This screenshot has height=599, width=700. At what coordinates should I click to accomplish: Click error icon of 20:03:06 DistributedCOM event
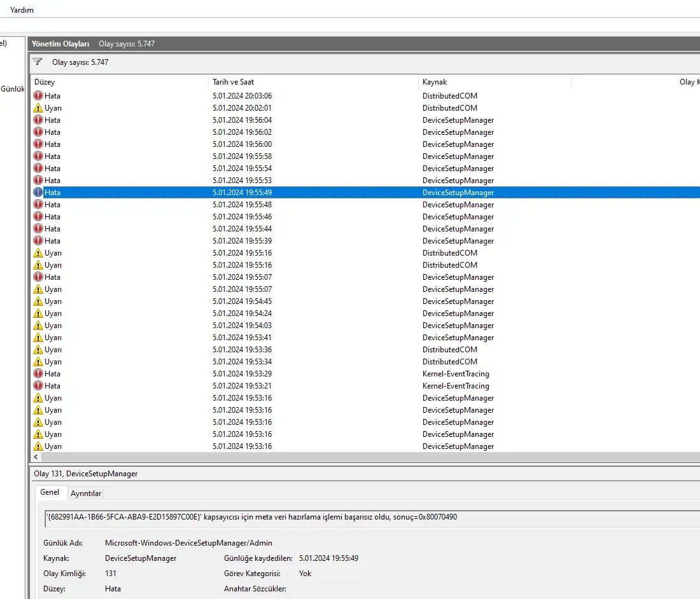click(38, 96)
